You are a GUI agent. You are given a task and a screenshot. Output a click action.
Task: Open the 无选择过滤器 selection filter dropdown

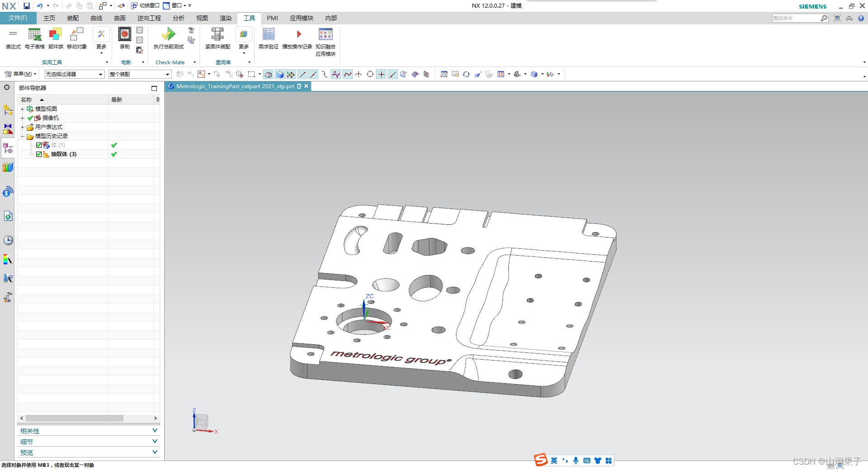tap(75, 74)
